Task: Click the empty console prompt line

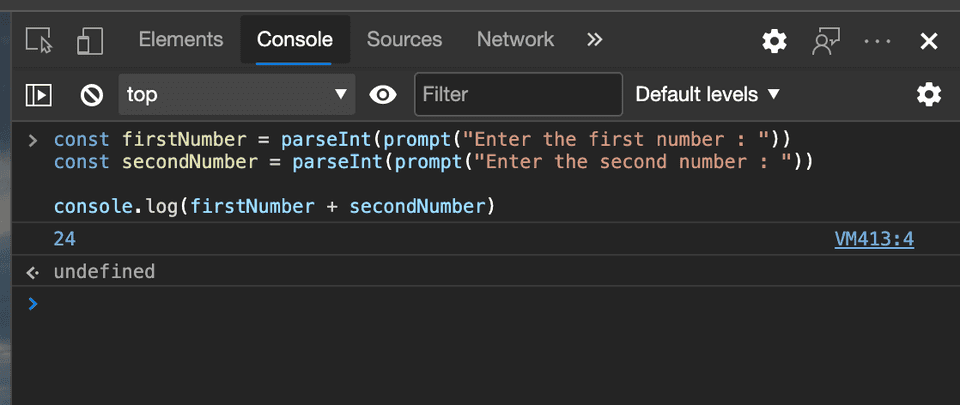Action: coord(480,303)
